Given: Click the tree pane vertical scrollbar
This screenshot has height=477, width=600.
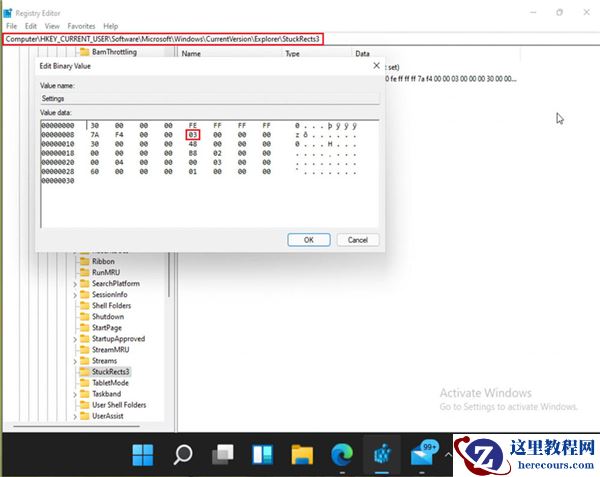Looking at the screenshot, I should [x=169, y=274].
